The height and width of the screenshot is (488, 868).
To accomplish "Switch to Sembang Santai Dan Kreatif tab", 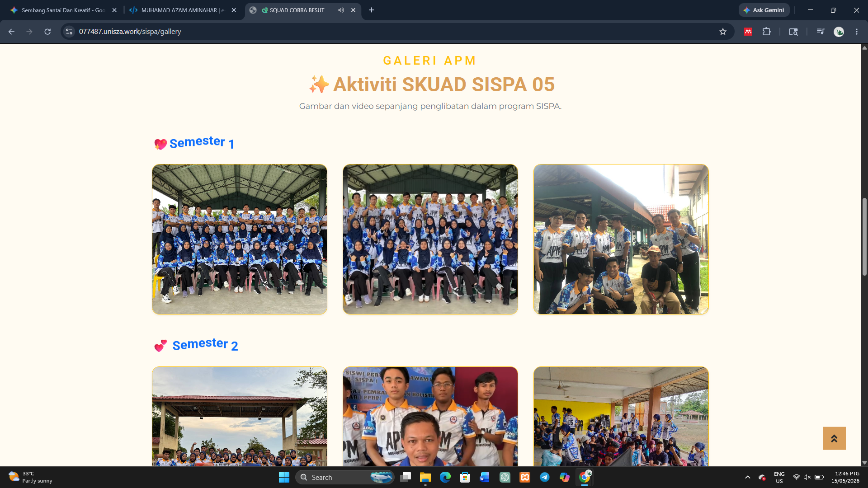I will pyautogui.click(x=63, y=10).
